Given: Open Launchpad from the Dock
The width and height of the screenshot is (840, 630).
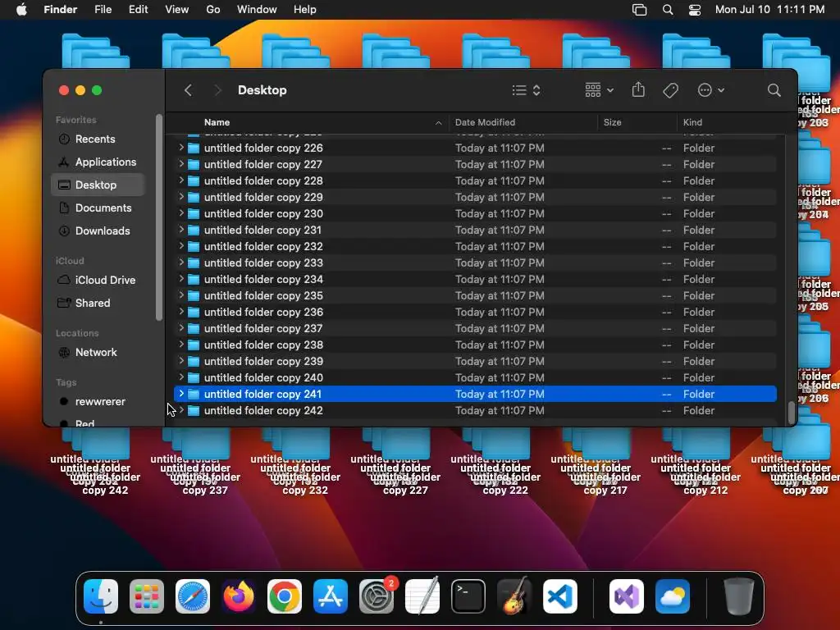Looking at the screenshot, I should [x=147, y=596].
